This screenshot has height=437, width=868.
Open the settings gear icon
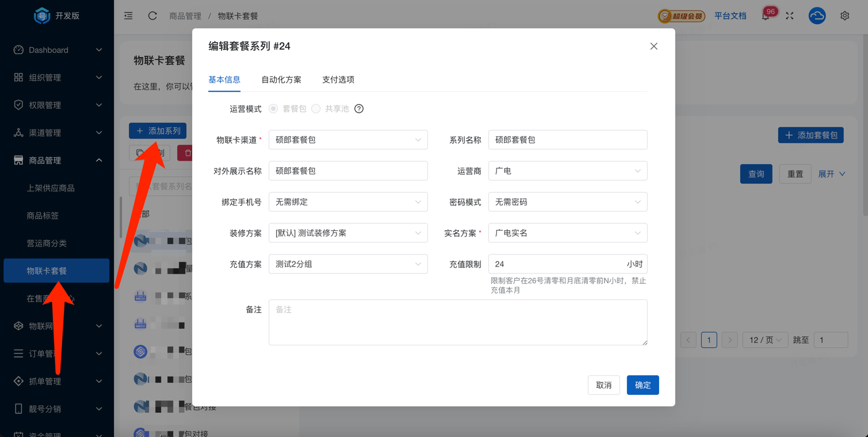[x=844, y=16]
